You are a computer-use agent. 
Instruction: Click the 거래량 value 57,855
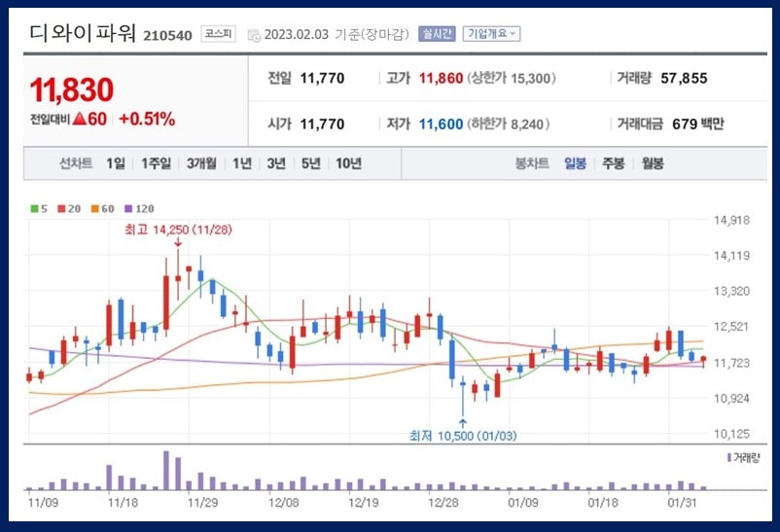[x=684, y=78]
